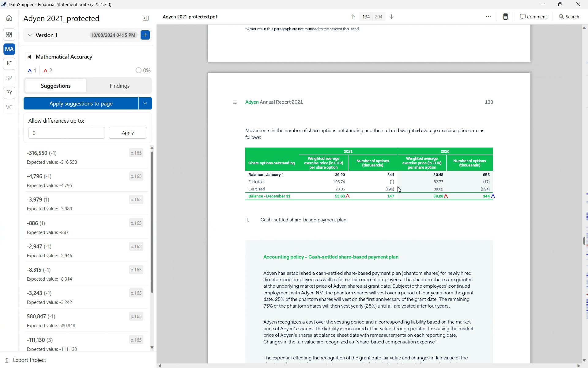Switch to the Findings tab

119,86
